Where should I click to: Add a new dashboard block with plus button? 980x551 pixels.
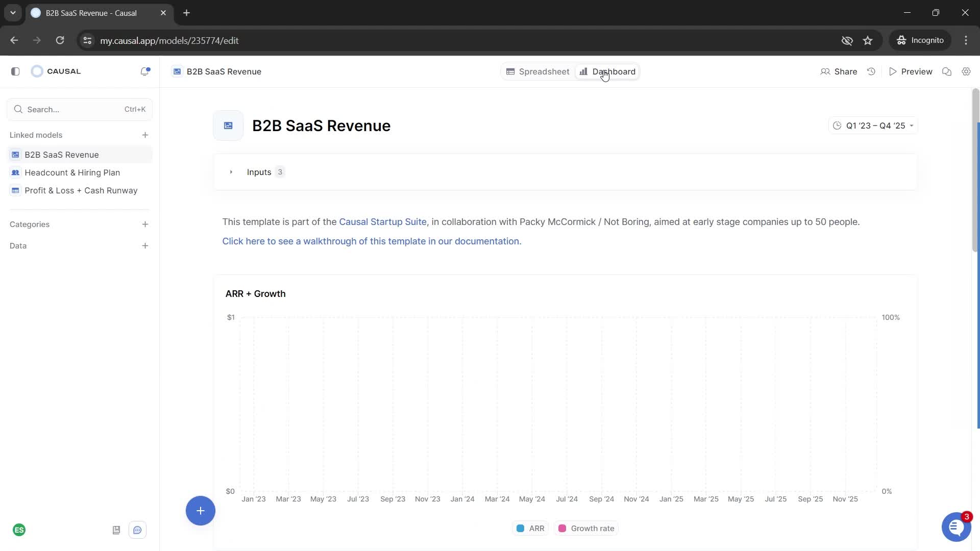coord(201,511)
